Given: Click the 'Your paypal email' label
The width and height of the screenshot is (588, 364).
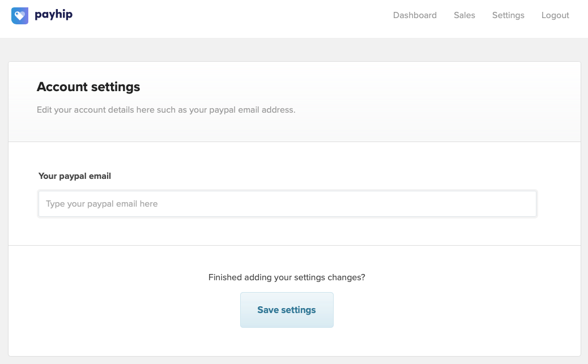Looking at the screenshot, I should (x=75, y=176).
